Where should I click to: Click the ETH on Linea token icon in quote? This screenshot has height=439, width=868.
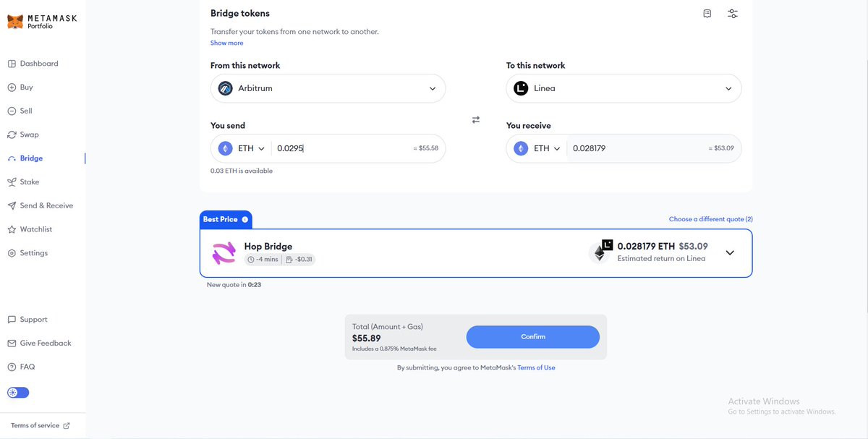click(x=600, y=251)
